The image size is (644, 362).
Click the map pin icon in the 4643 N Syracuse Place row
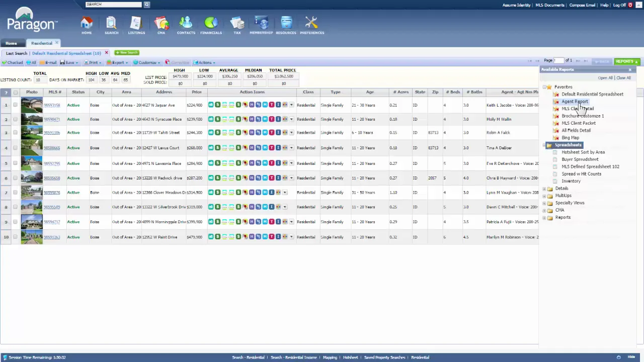[x=245, y=119]
